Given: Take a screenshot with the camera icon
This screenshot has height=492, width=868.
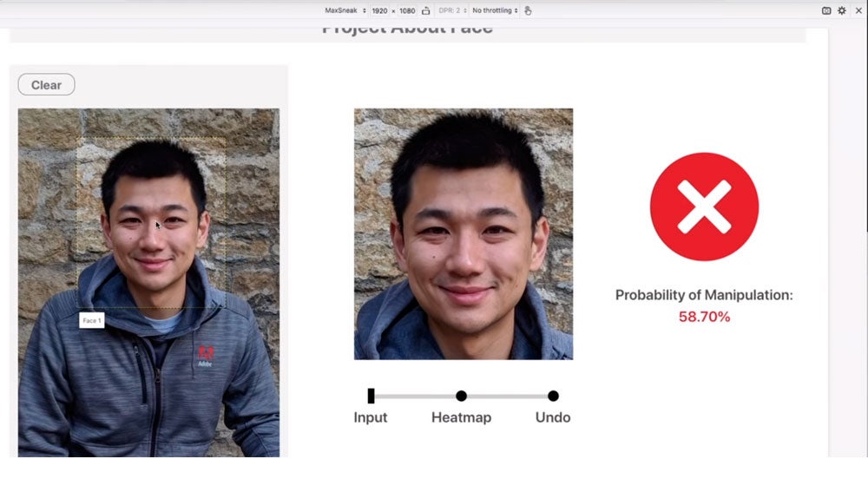Looking at the screenshot, I should 826,10.
